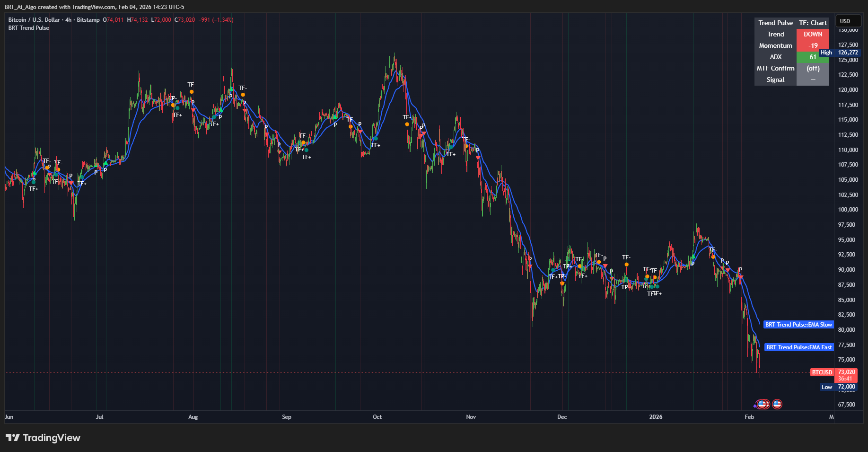This screenshot has height=452, width=868.
Task: Click the 2026 label on time axis
Action: [656, 417]
